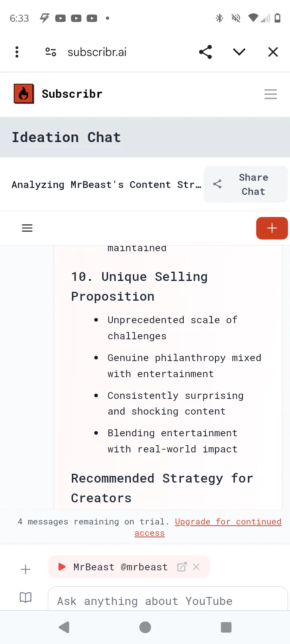Open browser three-dot options menu
The width and height of the screenshot is (290, 644).
(17, 52)
